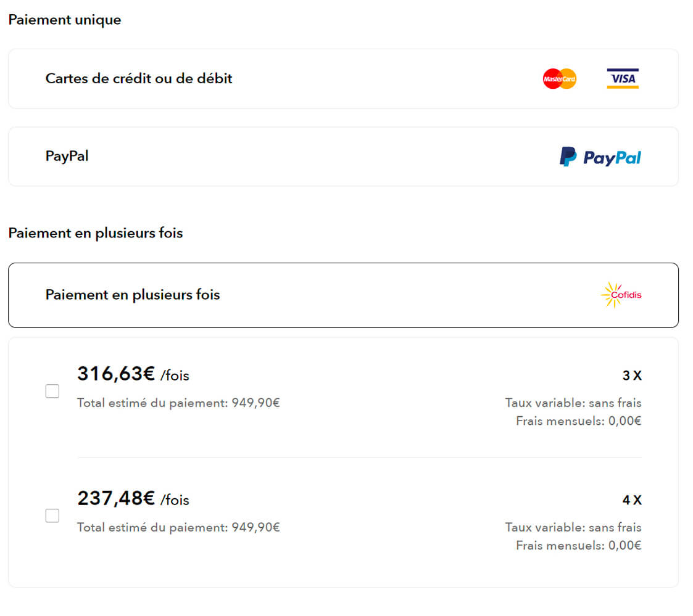Choose the PayPal payment option row

tap(343, 157)
